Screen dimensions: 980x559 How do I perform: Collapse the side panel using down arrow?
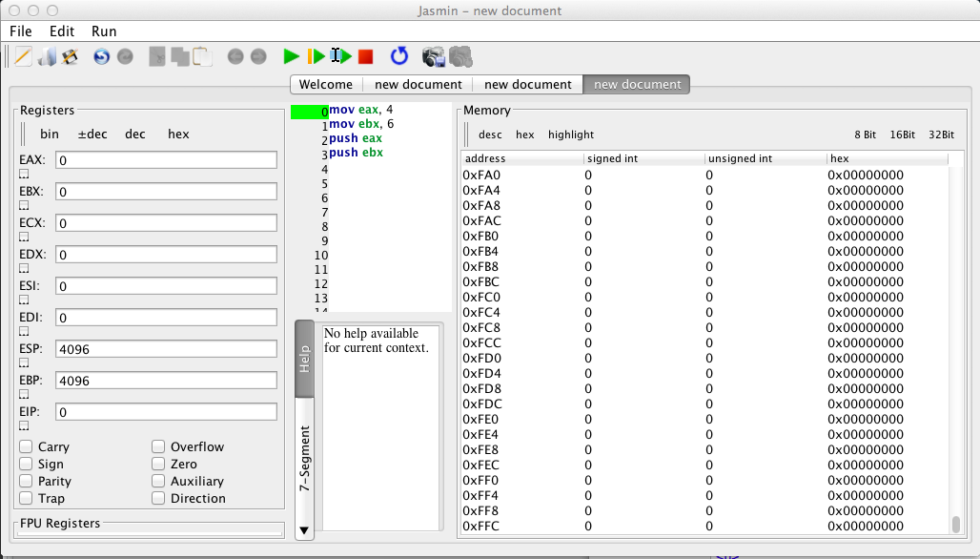304,530
